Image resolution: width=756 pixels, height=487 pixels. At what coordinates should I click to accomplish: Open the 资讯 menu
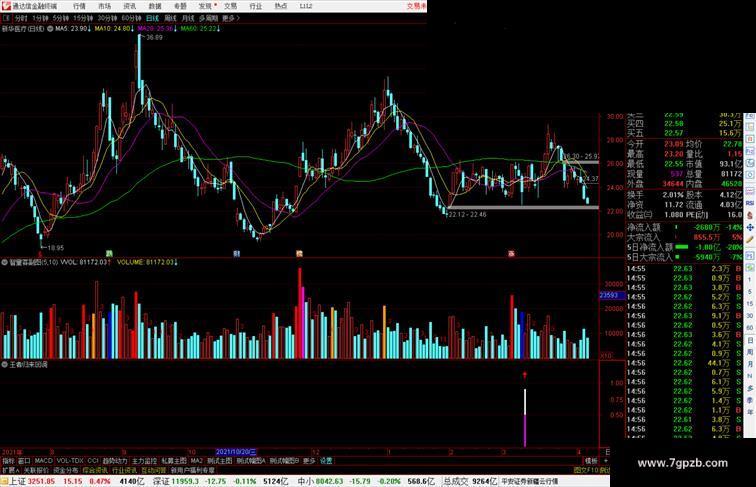129,6
